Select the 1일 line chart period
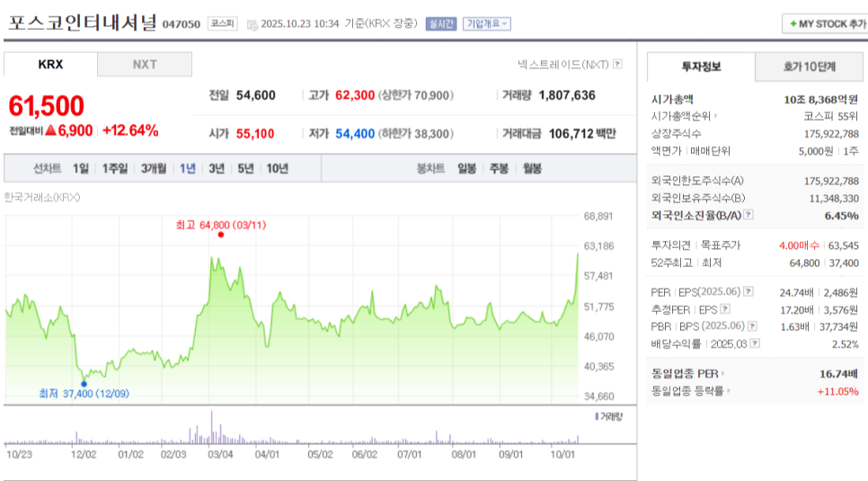Image resolution: width=868 pixels, height=481 pixels. 81,168
